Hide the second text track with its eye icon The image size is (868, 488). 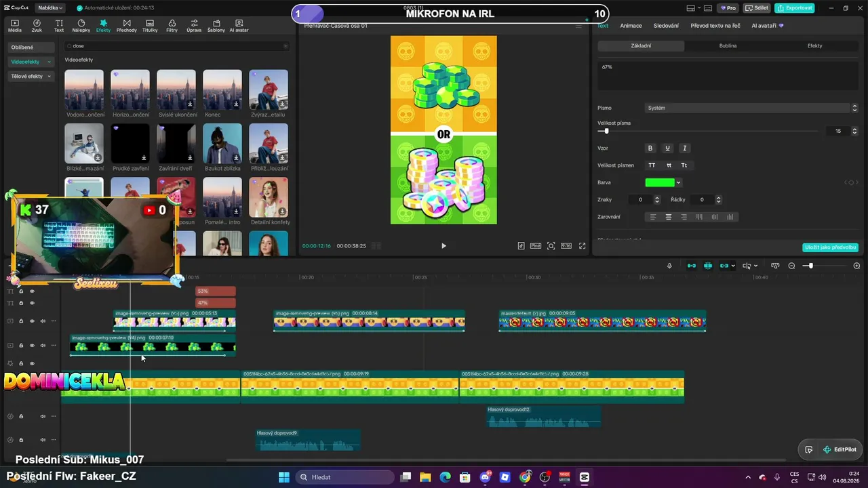(x=32, y=303)
